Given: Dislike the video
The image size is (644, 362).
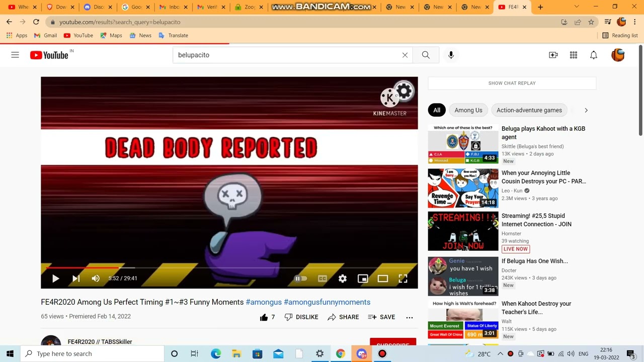Looking at the screenshot, I should pyautogui.click(x=301, y=317).
